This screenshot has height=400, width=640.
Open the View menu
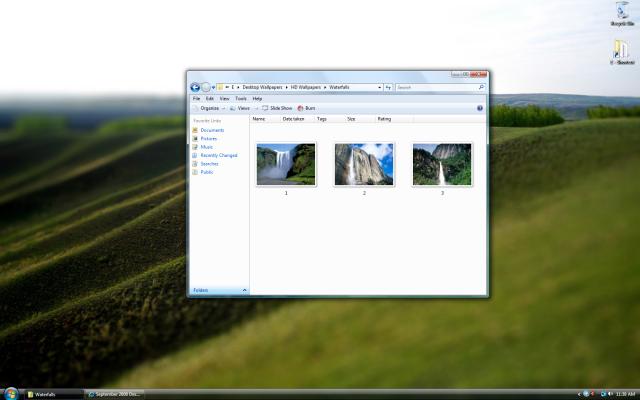click(x=224, y=99)
